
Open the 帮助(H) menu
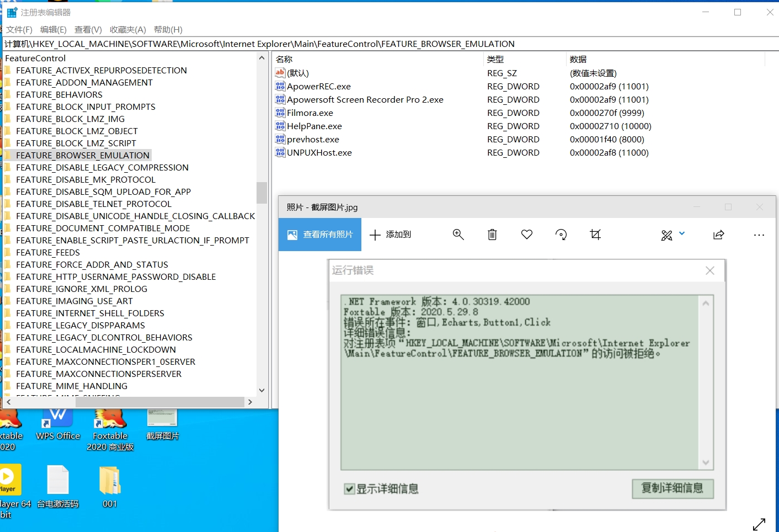click(168, 30)
